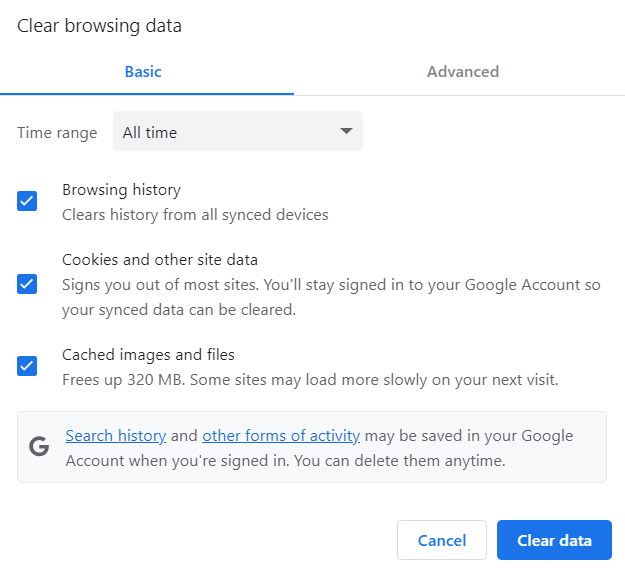Cancel the Clear browsing data dialog

coord(441,540)
